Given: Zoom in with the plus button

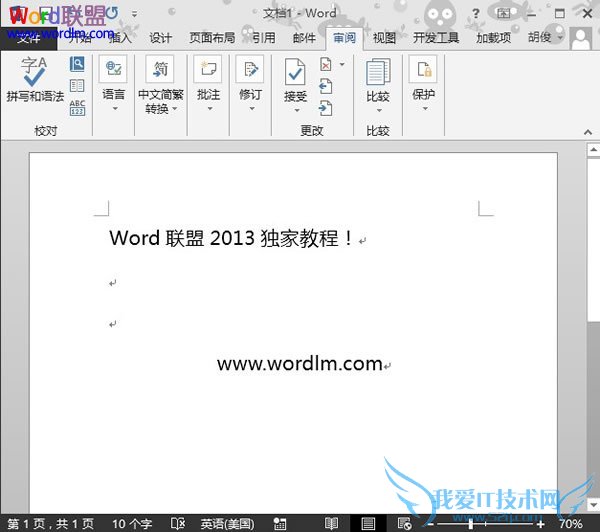Looking at the screenshot, I should coord(540,524).
